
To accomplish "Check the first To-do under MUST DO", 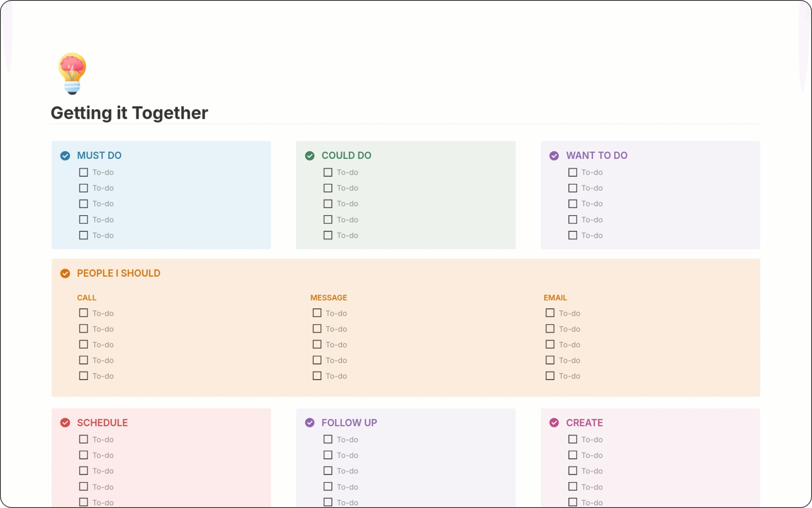I will click(84, 172).
